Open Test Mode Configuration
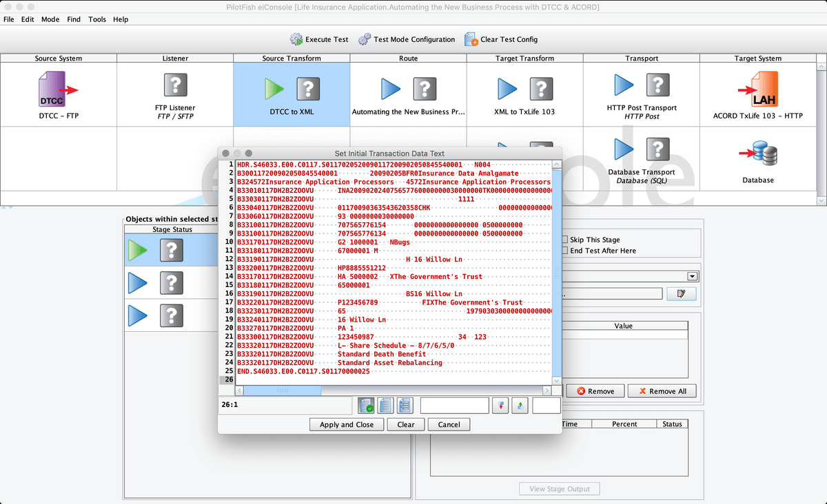Image resolution: width=827 pixels, height=504 pixels. tap(406, 39)
